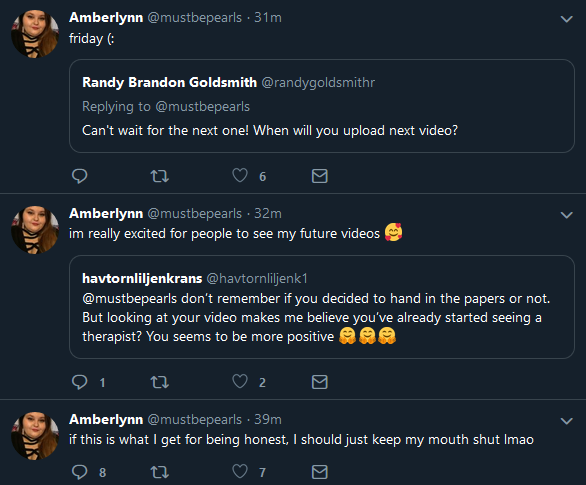This screenshot has height=485, width=586.
Task: Open quoted tweet by havtornliljenkrans
Action: click(x=321, y=307)
